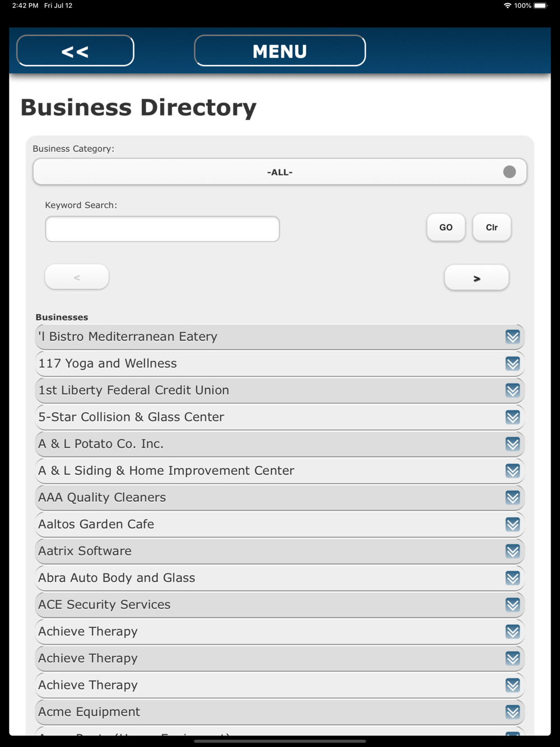Expand 'l Bistro Mediterranean Eatery chevron icon

[x=512, y=337]
